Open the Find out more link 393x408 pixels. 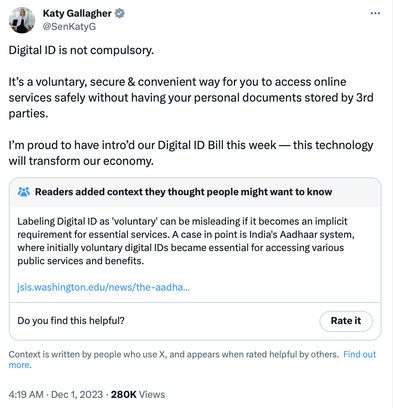360,354
